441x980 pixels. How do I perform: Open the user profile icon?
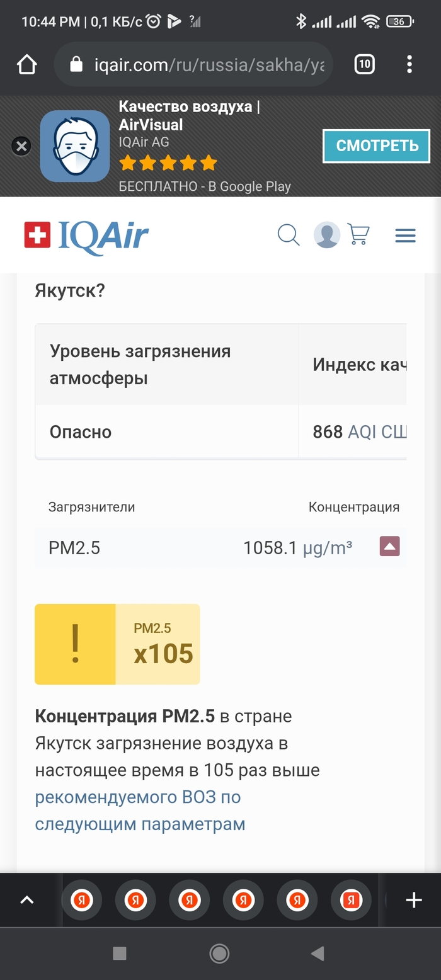click(x=326, y=236)
